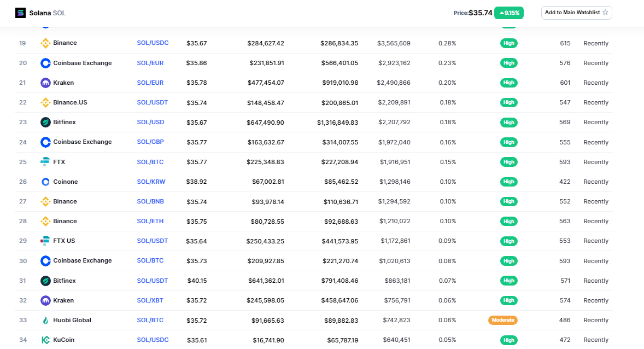The height and width of the screenshot is (349, 644).
Task: Open SOL/ETH pair link
Action: (x=150, y=221)
